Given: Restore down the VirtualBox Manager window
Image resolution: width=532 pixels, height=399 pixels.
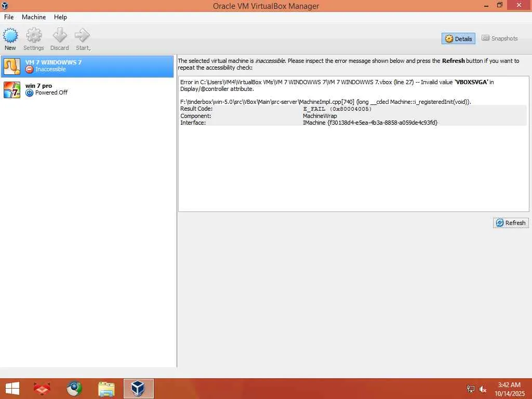Looking at the screenshot, I should 499,5.
